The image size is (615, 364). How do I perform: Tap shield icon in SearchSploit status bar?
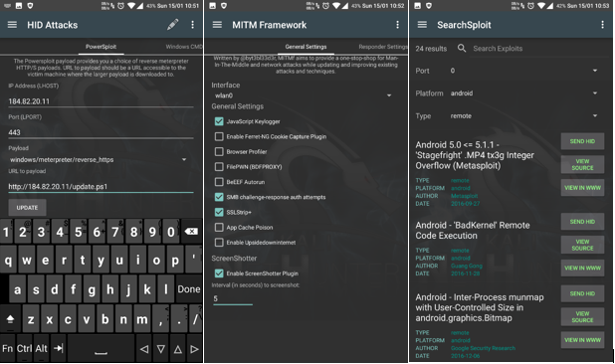click(x=429, y=6)
